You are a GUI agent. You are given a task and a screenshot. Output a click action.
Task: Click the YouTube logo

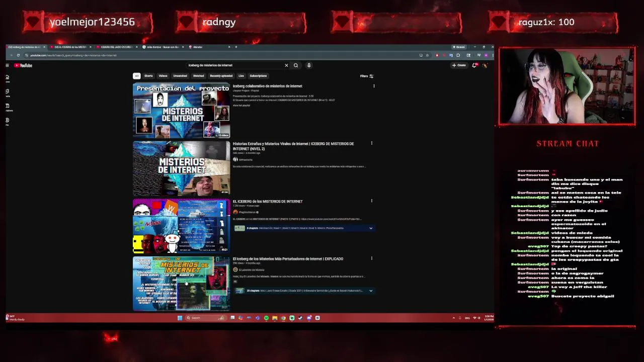pyautogui.click(x=23, y=65)
